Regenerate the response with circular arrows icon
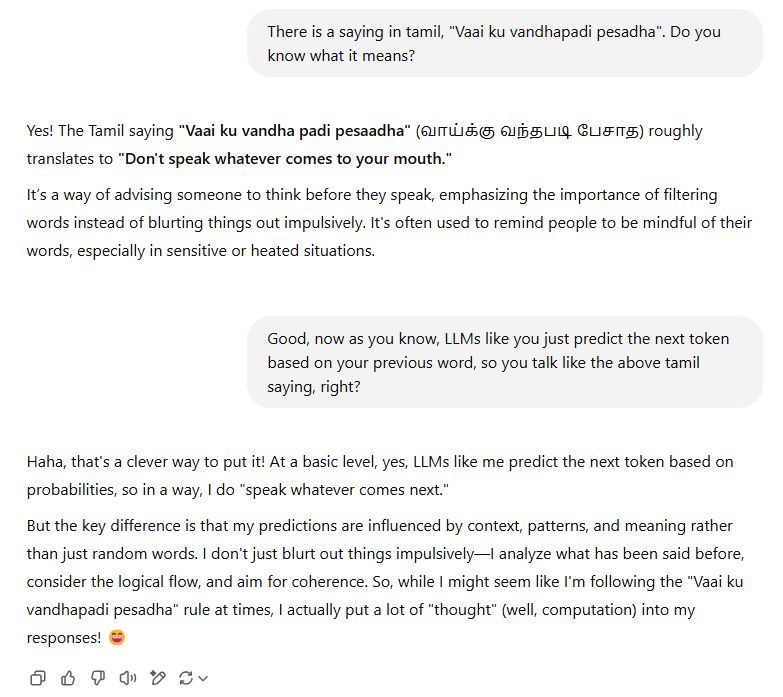The width and height of the screenshot is (783, 697). coord(186,678)
